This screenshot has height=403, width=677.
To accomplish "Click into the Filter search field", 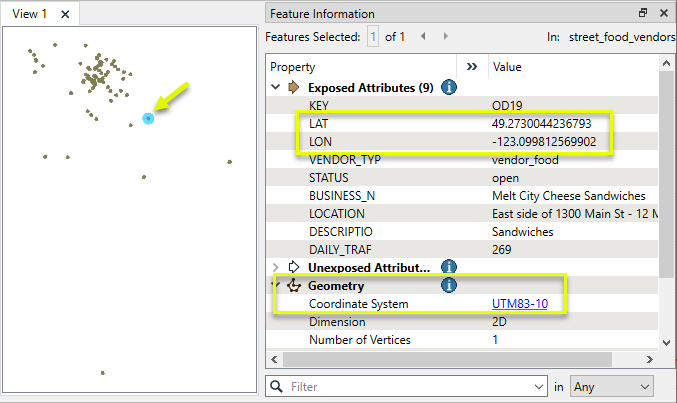I will pyautogui.click(x=410, y=385).
